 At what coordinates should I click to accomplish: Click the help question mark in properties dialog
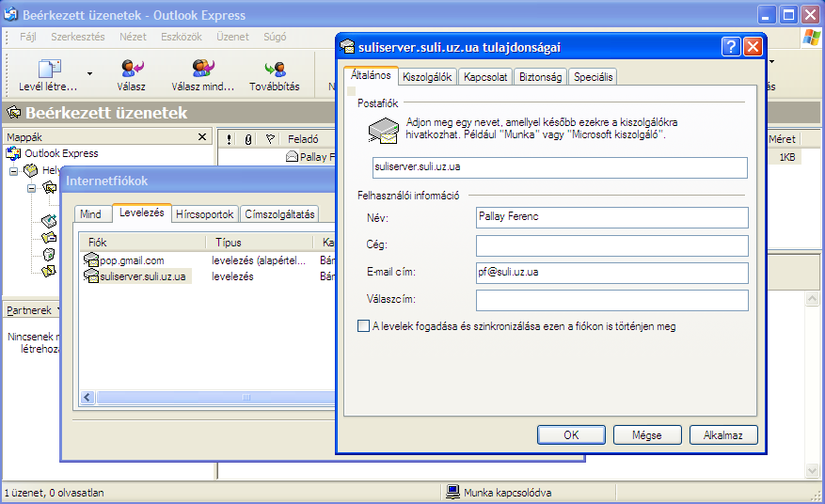point(730,47)
